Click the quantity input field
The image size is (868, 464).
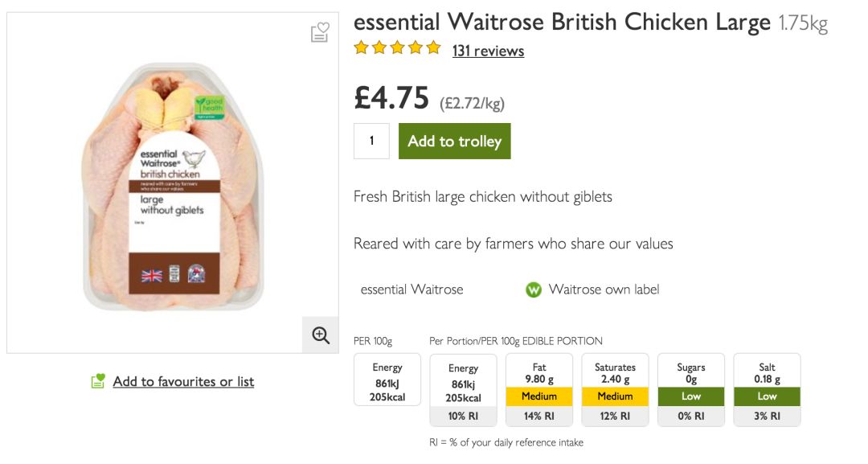[371, 141]
